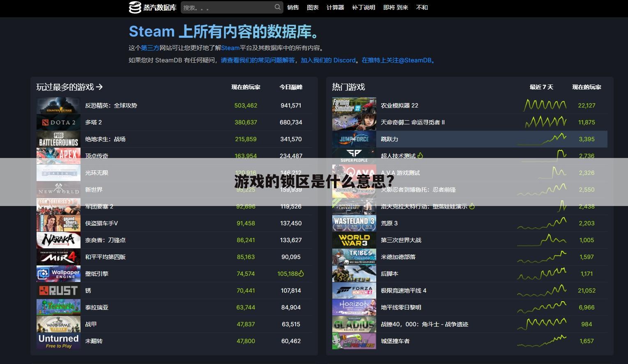Click the Forza Horizon 4 thumbnail
Screen dimensions: 628x364
354,291
